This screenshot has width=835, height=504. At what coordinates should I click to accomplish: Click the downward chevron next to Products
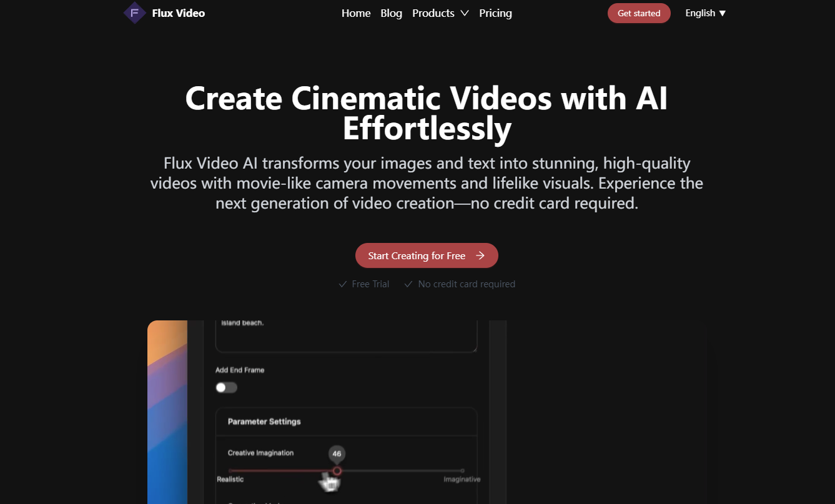465,12
